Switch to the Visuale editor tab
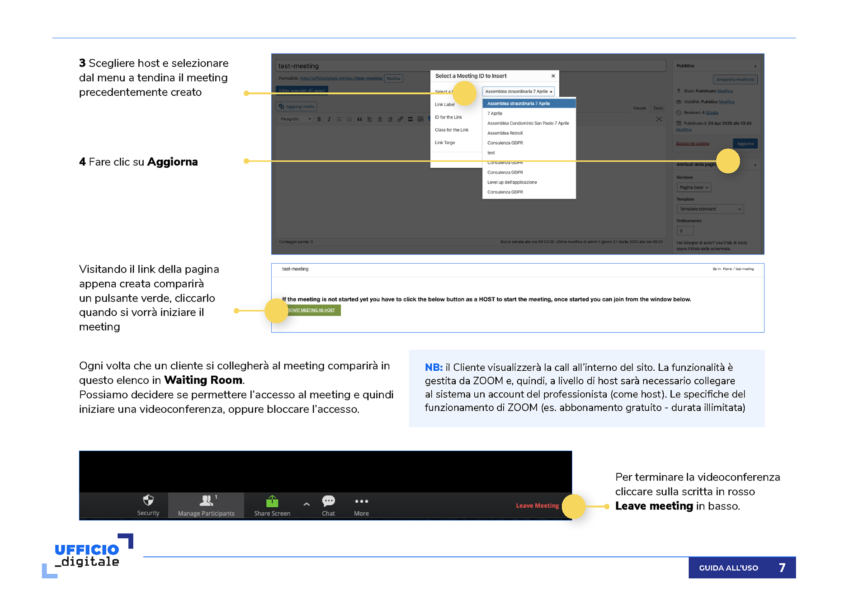 (x=639, y=109)
